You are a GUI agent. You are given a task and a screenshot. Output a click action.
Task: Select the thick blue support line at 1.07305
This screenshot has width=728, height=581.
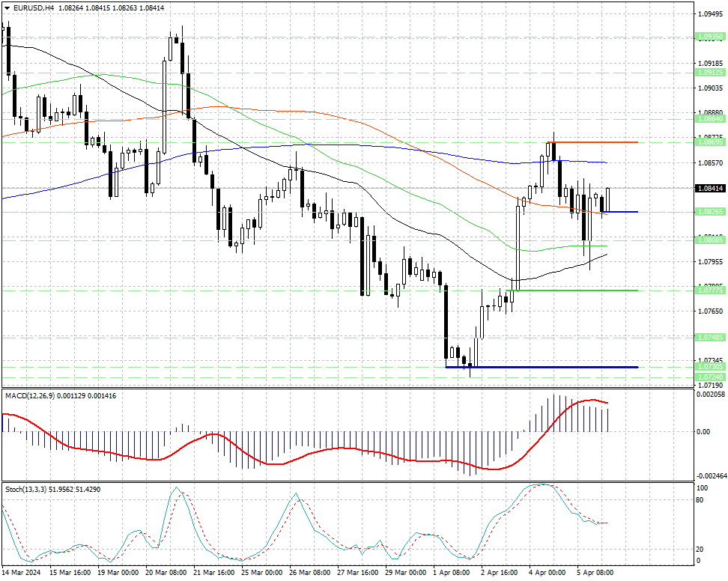(x=542, y=367)
